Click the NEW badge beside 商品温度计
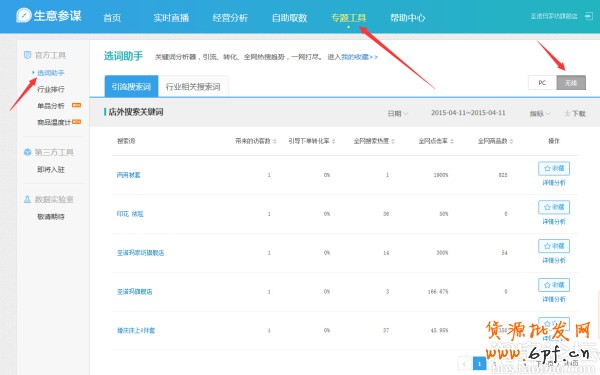The width and height of the screenshot is (600, 375). pos(77,122)
